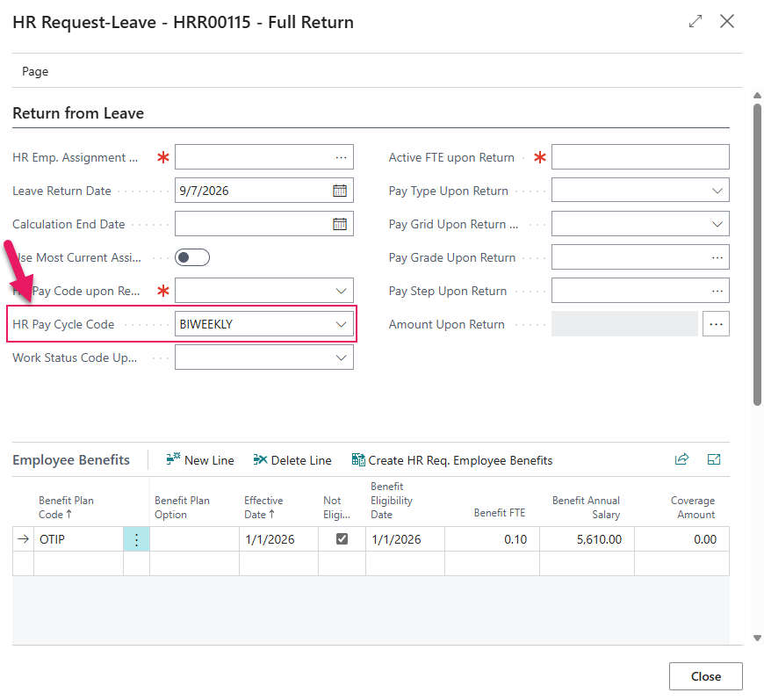Screen dimensions: 764x700
Task: Open the Page menu
Action: 35,72
